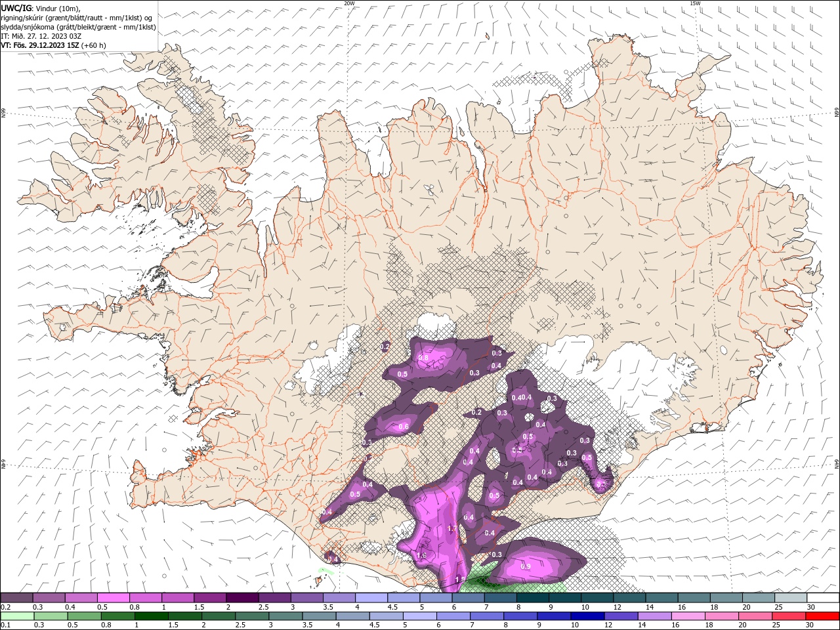Image resolution: width=840 pixels, height=630 pixels.
Task: Click the bright red 30 mm rain legend swatch
Action: (x=823, y=616)
